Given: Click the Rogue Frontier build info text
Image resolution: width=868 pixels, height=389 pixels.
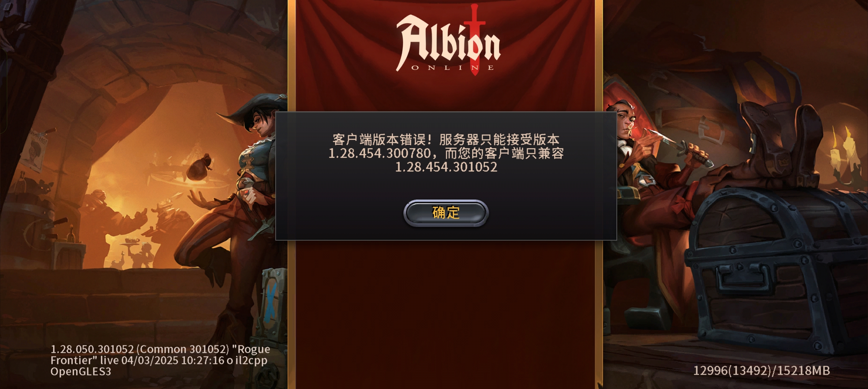Looking at the screenshot, I should click(x=160, y=355).
